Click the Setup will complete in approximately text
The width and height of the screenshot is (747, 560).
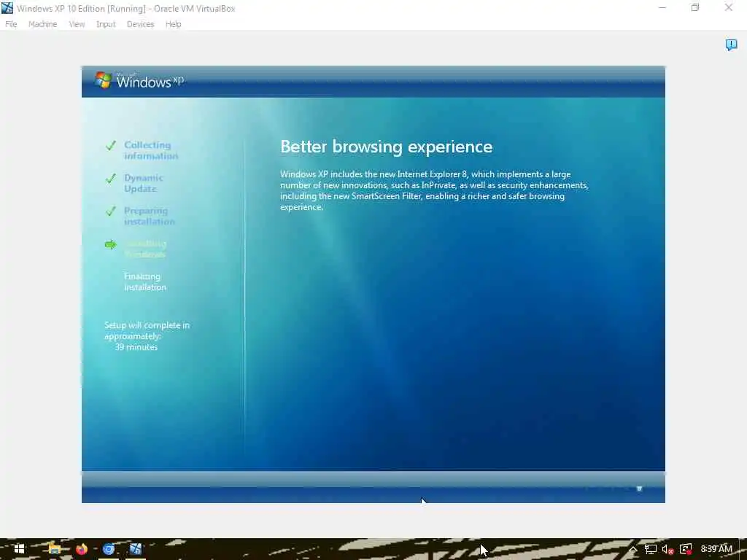147,330
